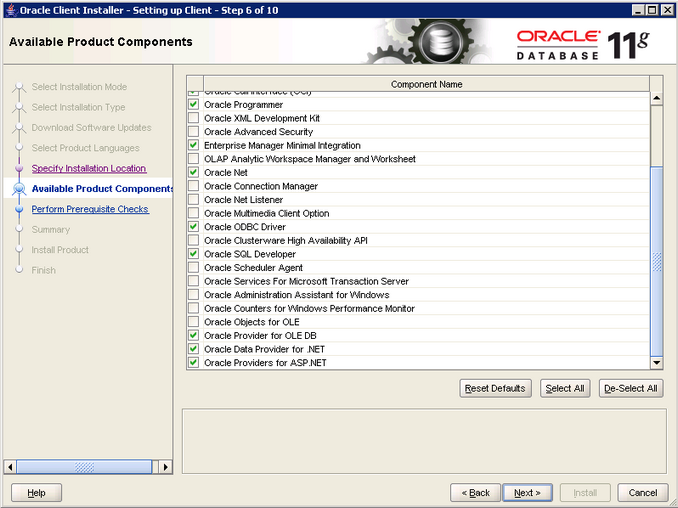Toggle the Oracle ODBC Driver checkbox
678x508 pixels.
(193, 227)
